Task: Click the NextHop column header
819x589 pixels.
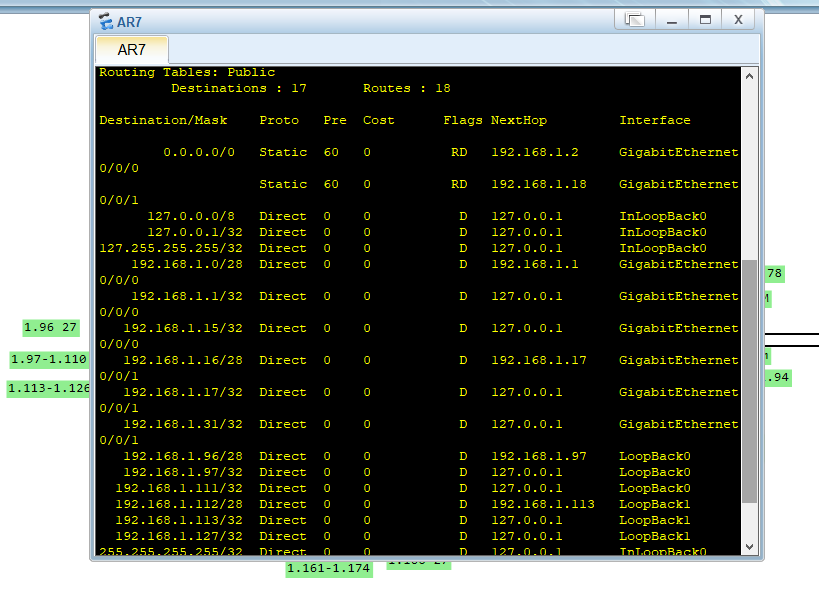Action: [519, 120]
